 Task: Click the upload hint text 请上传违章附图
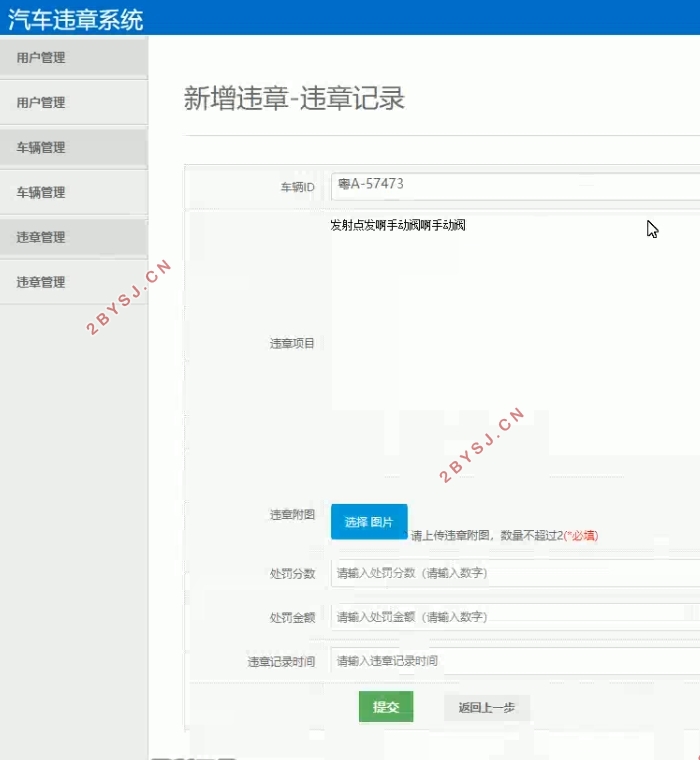click(504, 535)
